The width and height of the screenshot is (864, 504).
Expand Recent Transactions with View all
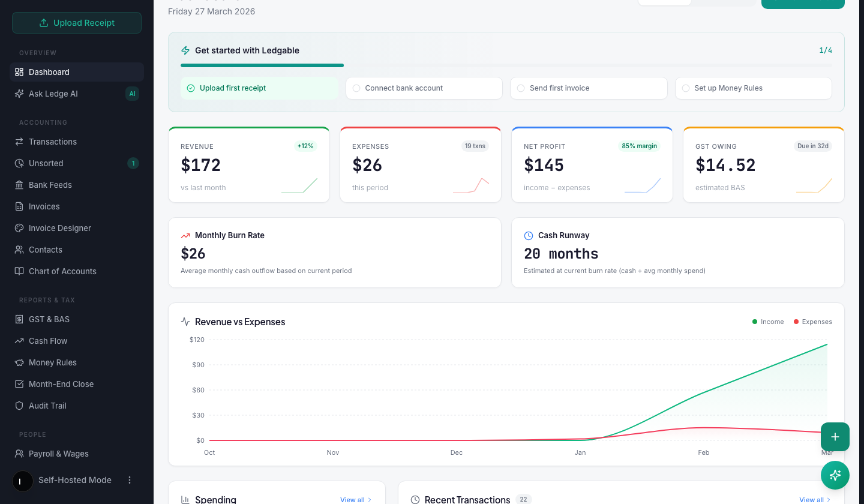[x=815, y=500]
